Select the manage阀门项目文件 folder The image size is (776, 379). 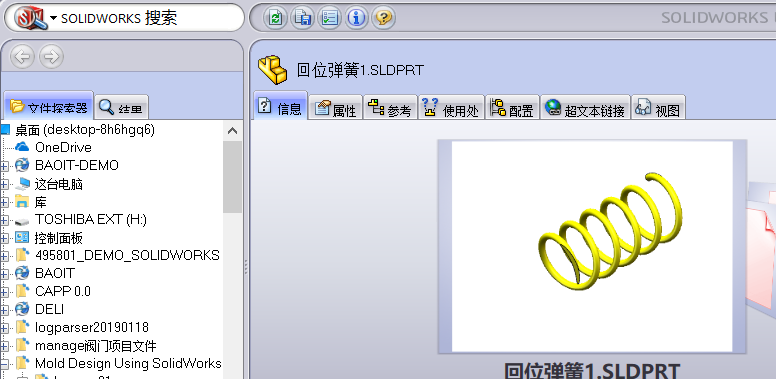96,345
